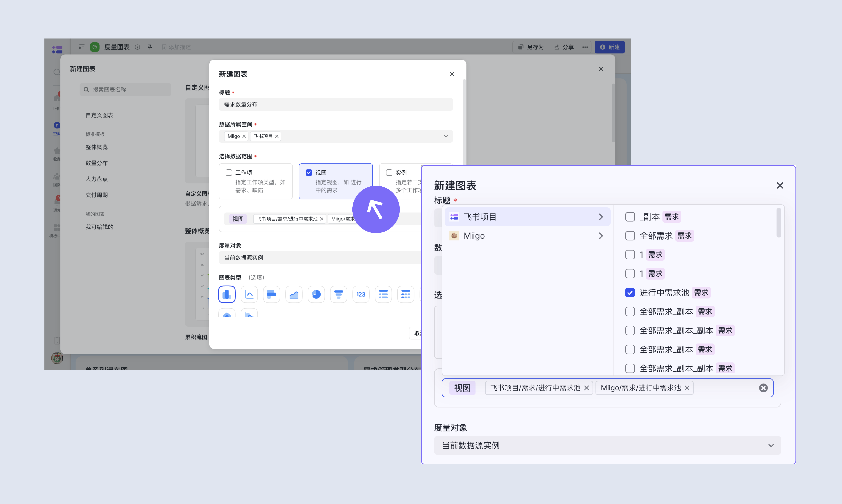Pick the 123 number chart type
This screenshot has height=504, width=842.
coord(361,294)
